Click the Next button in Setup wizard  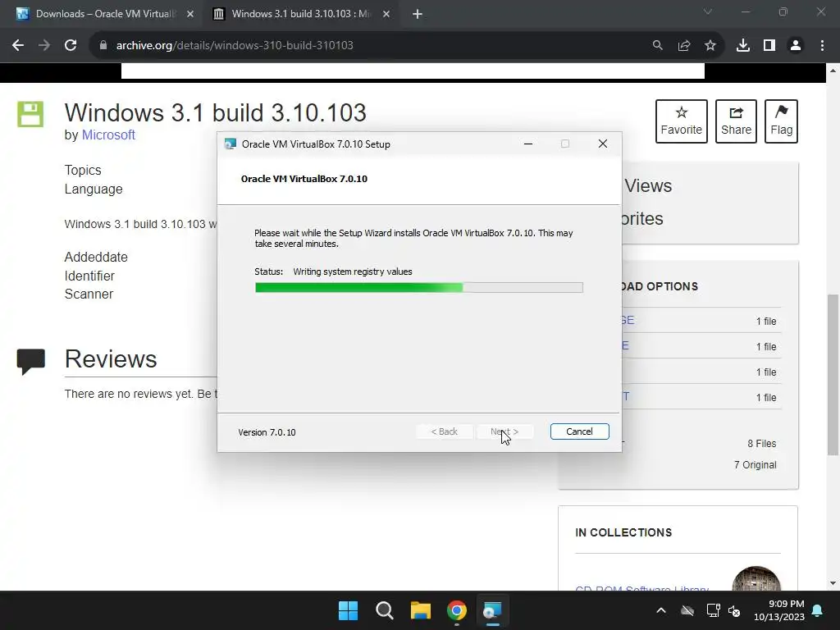click(x=504, y=431)
